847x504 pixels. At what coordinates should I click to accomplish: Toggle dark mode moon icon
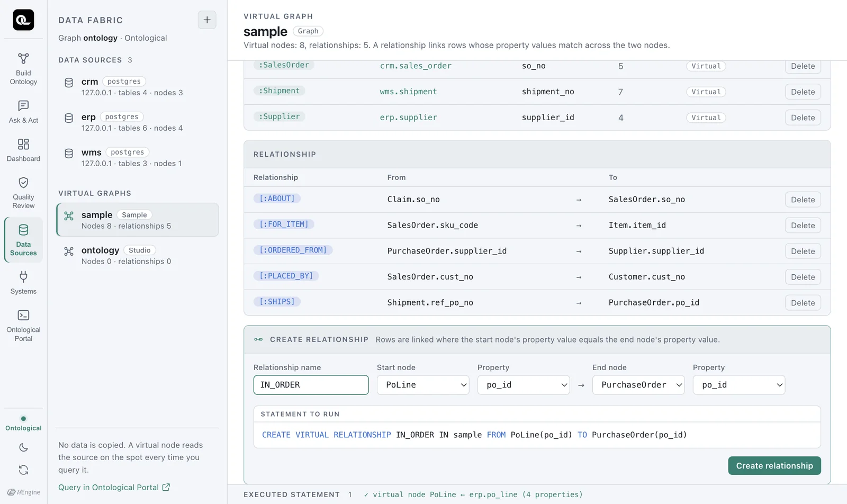click(x=23, y=447)
